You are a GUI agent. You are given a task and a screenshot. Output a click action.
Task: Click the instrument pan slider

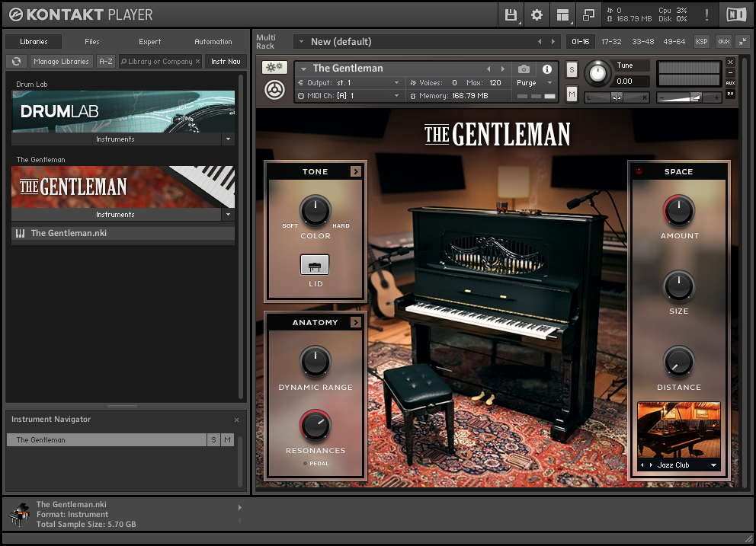(x=617, y=97)
